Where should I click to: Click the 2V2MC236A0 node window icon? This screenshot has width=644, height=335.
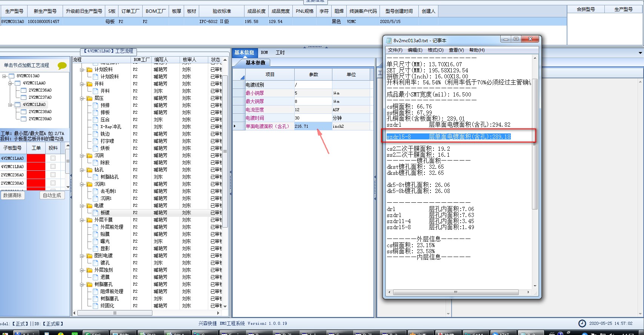pyautogui.click(x=24, y=90)
